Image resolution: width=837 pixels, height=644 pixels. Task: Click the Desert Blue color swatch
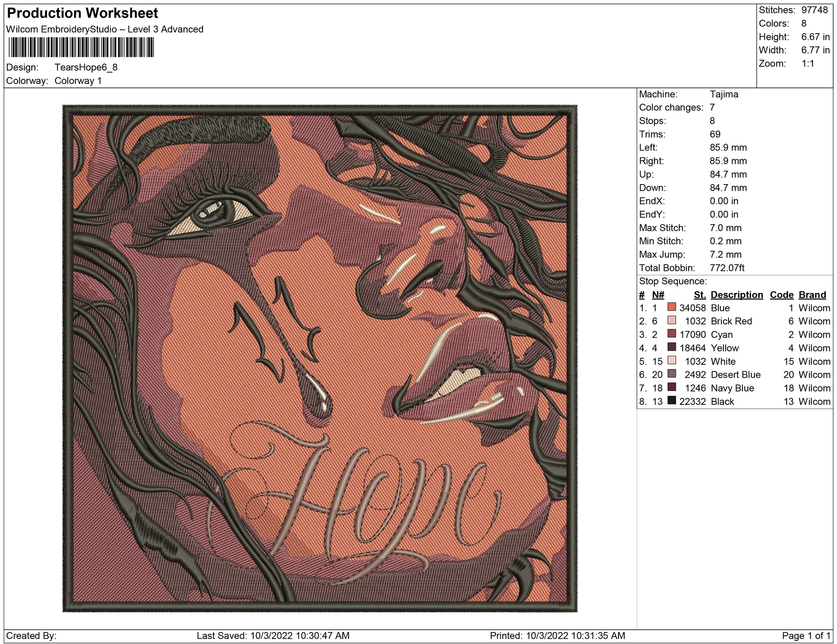click(671, 374)
